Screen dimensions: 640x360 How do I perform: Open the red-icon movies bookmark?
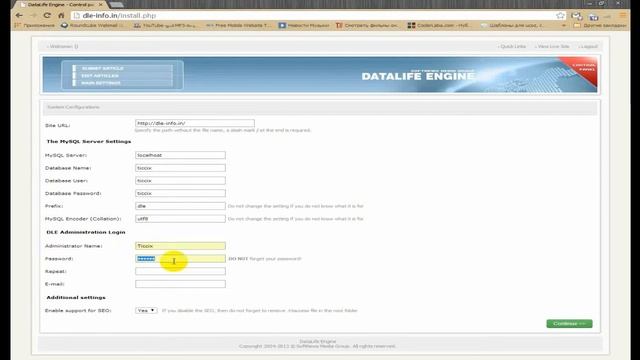tap(367, 25)
